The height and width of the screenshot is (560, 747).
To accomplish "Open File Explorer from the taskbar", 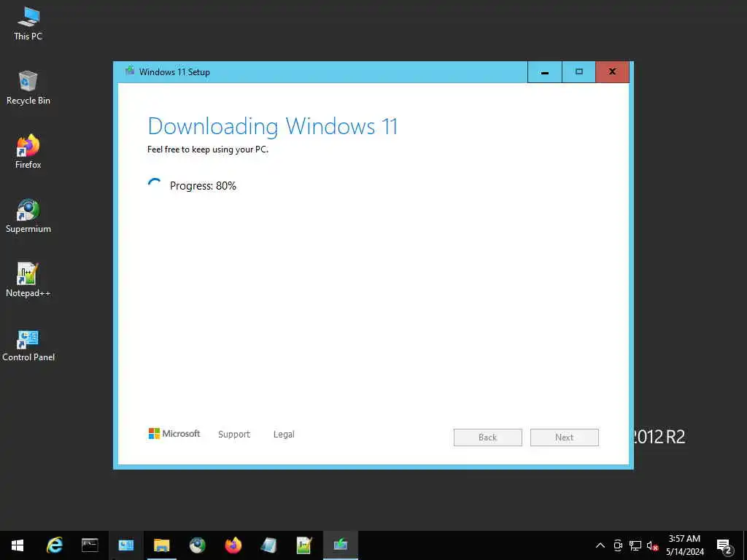I will tap(161, 545).
